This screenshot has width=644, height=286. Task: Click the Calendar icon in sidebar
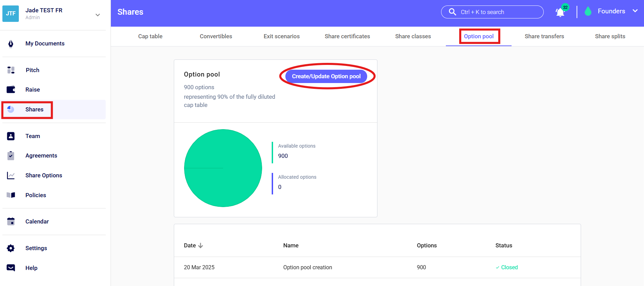[11, 221]
